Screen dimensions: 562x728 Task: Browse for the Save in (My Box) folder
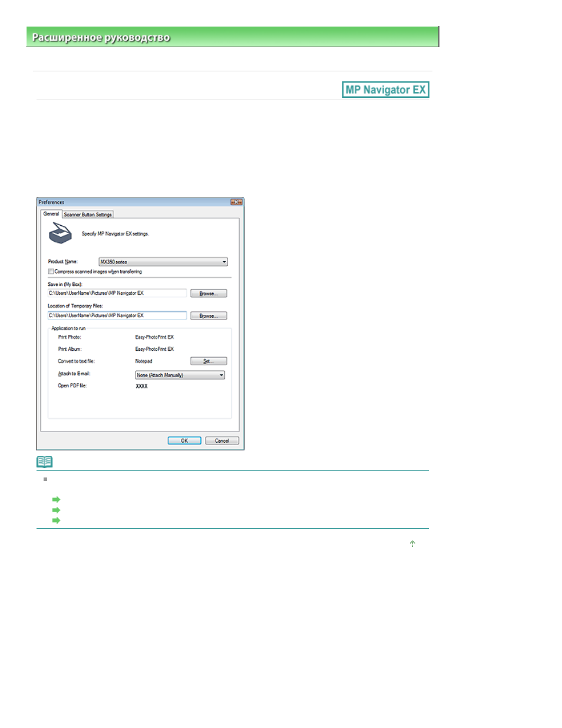coord(209,294)
